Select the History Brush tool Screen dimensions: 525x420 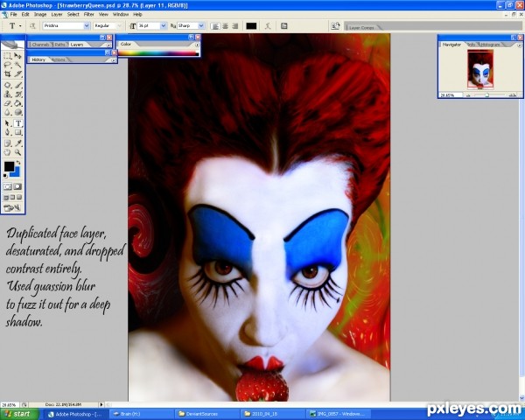[18, 94]
